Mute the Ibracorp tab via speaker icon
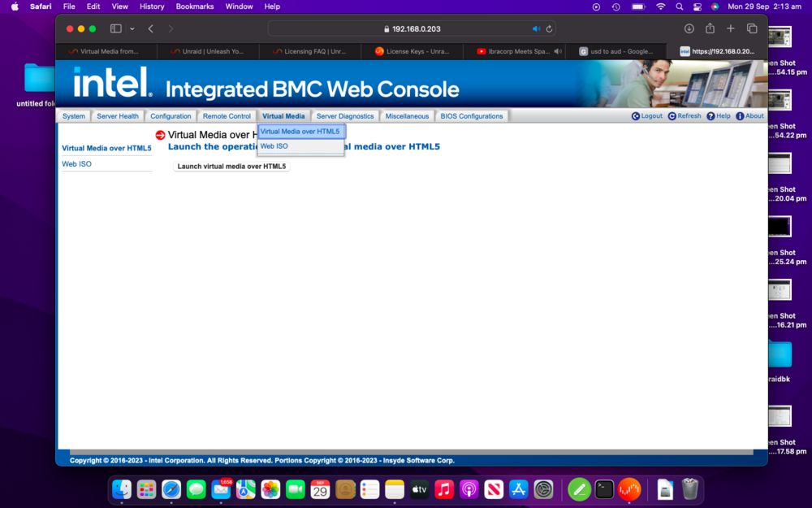 pyautogui.click(x=558, y=51)
